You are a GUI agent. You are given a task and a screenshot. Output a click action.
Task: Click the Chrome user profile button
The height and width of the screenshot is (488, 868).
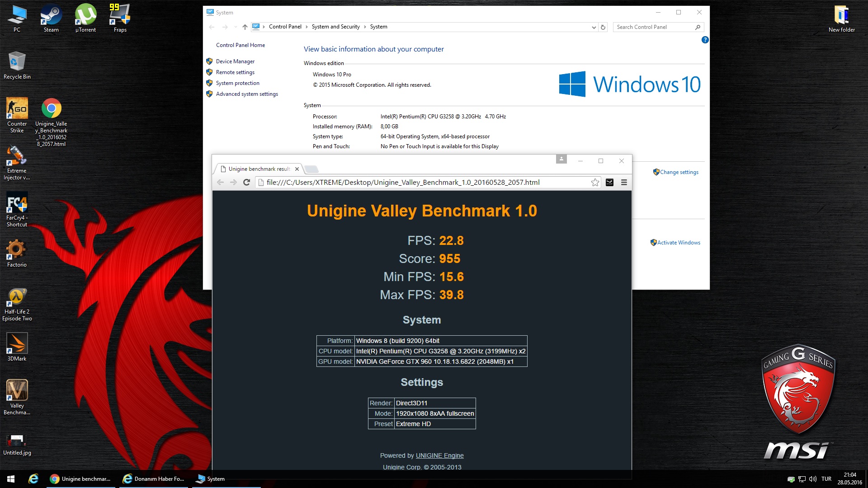click(561, 159)
